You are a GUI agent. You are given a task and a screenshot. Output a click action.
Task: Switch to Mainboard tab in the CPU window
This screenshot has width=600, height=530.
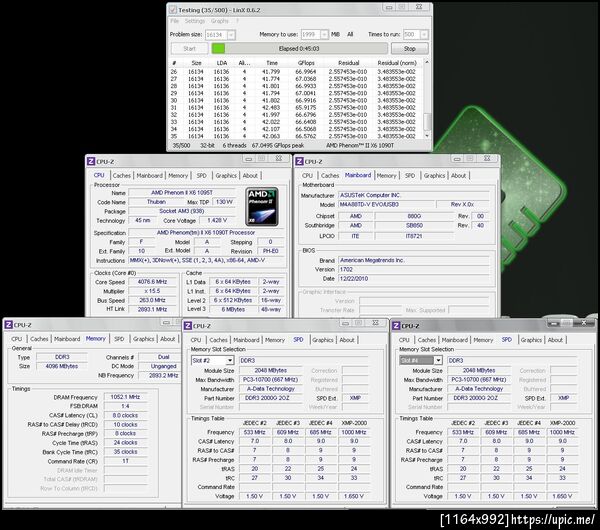tap(150, 176)
